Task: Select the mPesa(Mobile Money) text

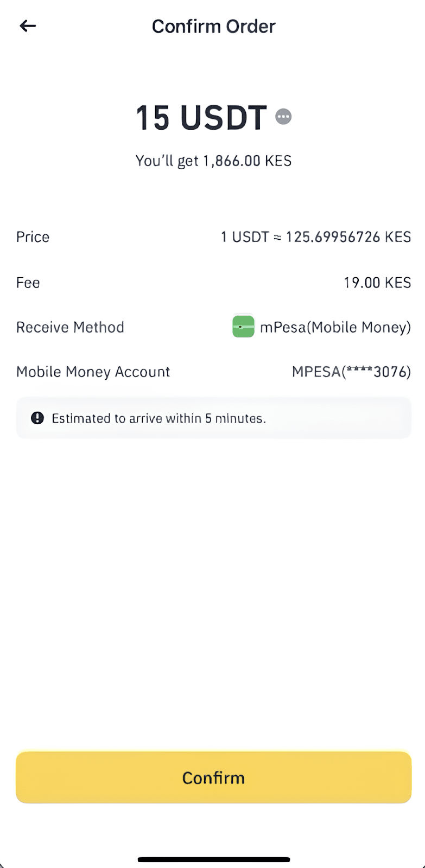Action: coord(335,327)
